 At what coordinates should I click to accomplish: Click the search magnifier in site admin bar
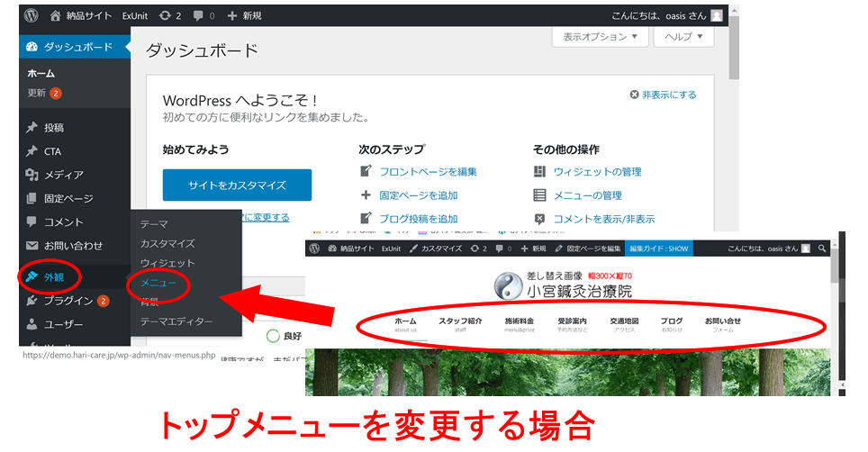(822, 248)
